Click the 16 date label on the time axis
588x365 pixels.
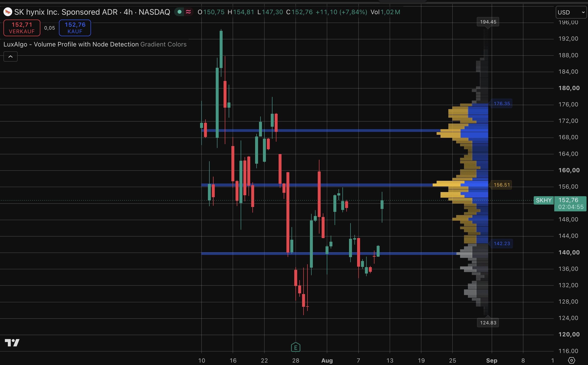point(233,360)
